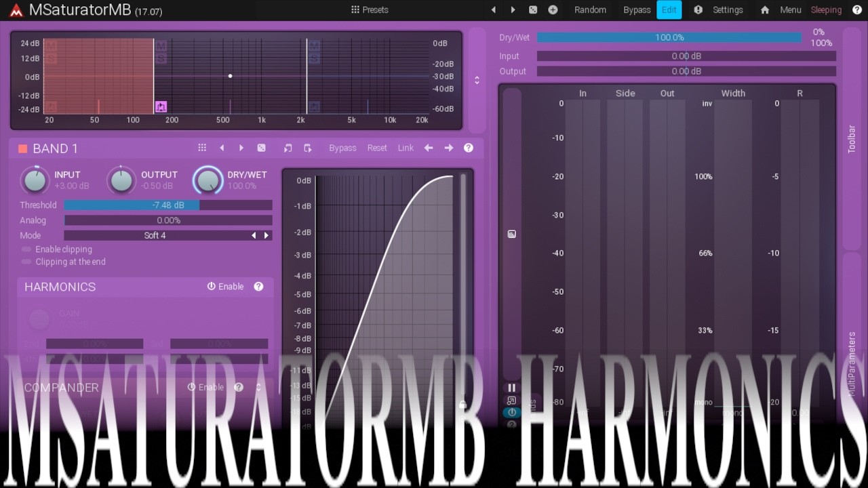
Task: Expand the Toolbar side panel
Action: click(852, 138)
